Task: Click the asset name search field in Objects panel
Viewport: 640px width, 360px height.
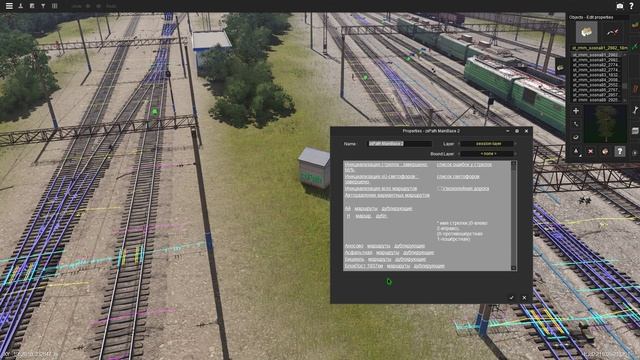Action: point(599,48)
